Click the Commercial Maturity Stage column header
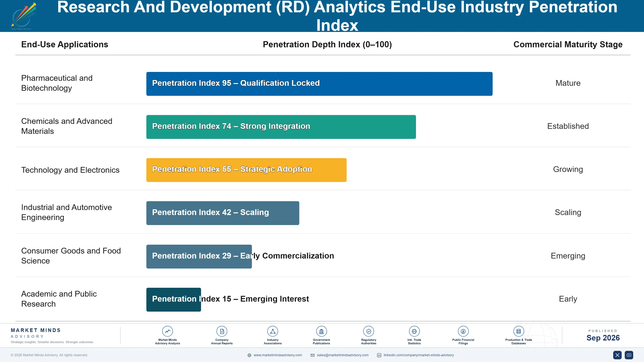This screenshot has height=362, width=644. pos(568,44)
